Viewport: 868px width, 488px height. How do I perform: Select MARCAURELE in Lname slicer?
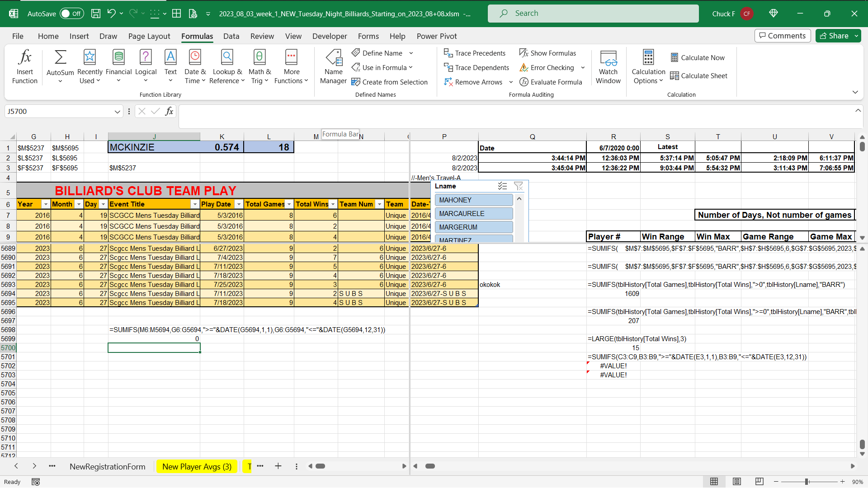(x=474, y=214)
